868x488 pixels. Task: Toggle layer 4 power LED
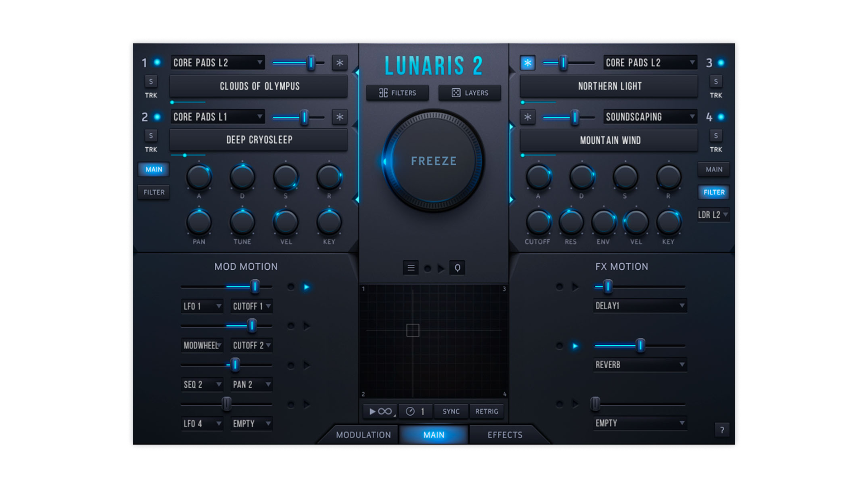721,117
